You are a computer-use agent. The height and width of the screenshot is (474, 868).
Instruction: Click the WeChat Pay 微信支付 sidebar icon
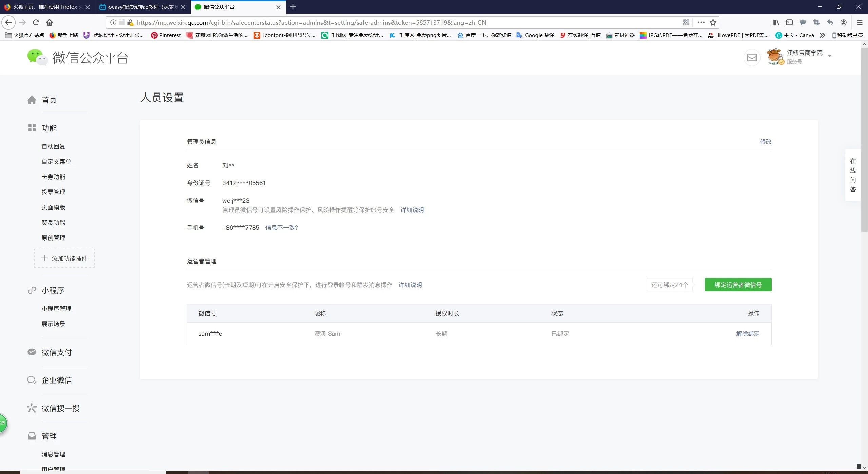tap(32, 352)
